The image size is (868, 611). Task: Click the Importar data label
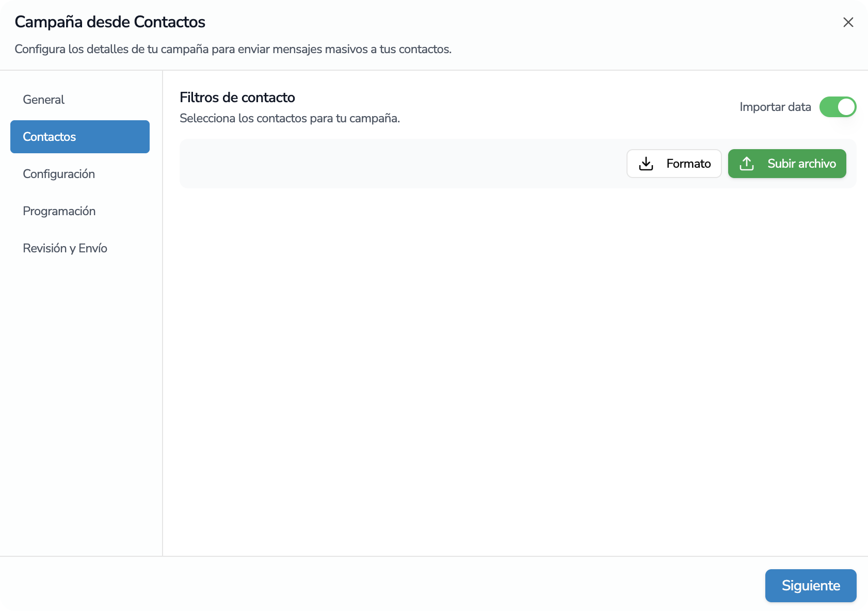(775, 107)
